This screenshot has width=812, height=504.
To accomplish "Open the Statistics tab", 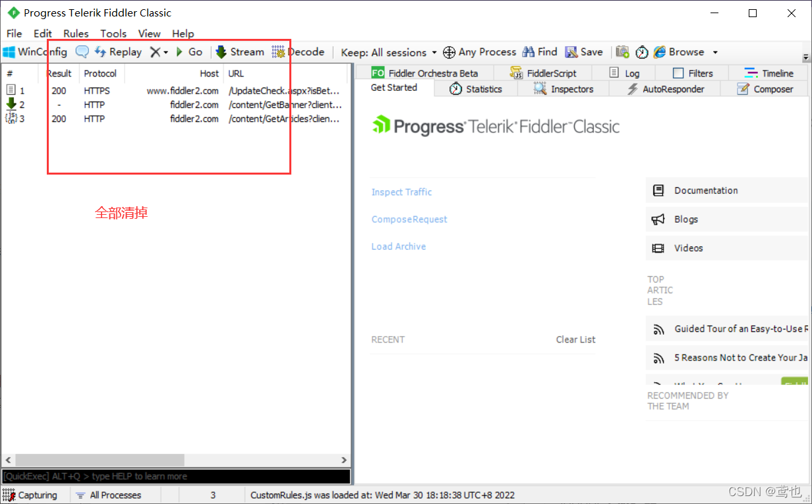I will (x=476, y=89).
